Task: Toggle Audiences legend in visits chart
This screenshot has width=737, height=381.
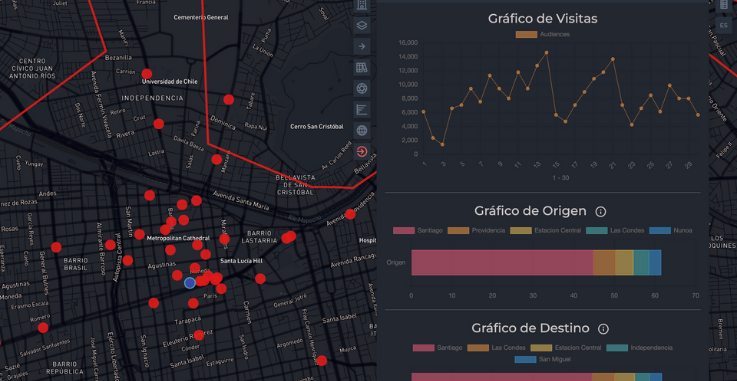Action: 542,34
